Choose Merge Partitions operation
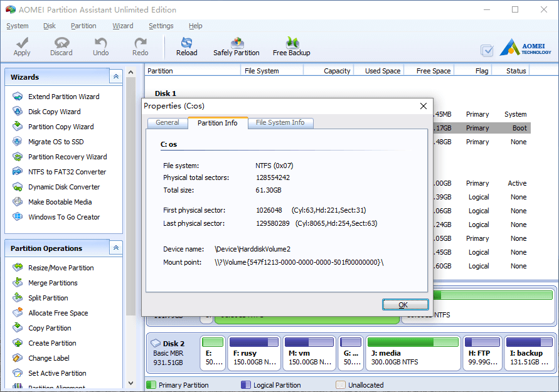Image resolution: width=559 pixels, height=392 pixels. pyautogui.click(x=53, y=283)
